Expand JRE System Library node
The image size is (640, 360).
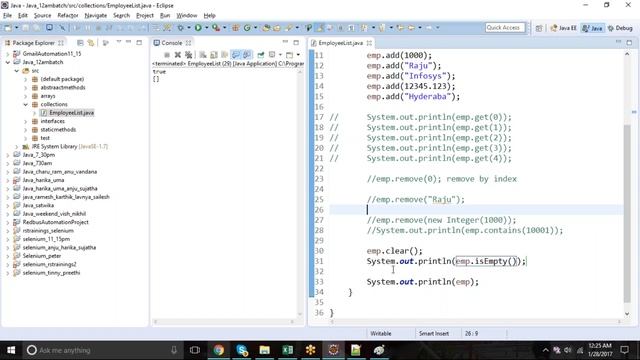click(x=16, y=147)
